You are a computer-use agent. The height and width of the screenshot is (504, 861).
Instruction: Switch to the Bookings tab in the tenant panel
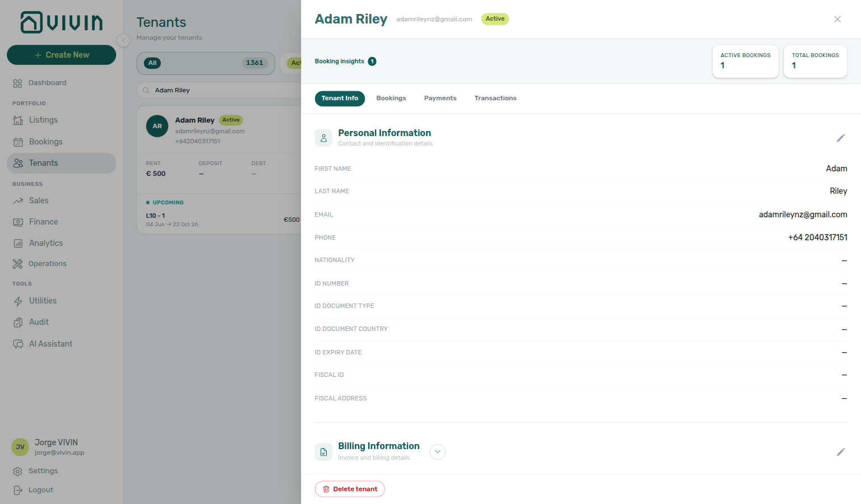pos(391,99)
